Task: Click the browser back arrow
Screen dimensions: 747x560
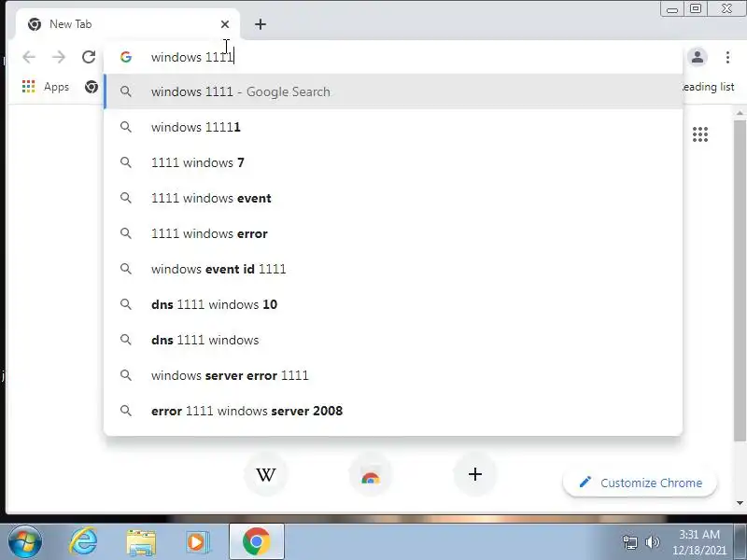Action: [29, 57]
